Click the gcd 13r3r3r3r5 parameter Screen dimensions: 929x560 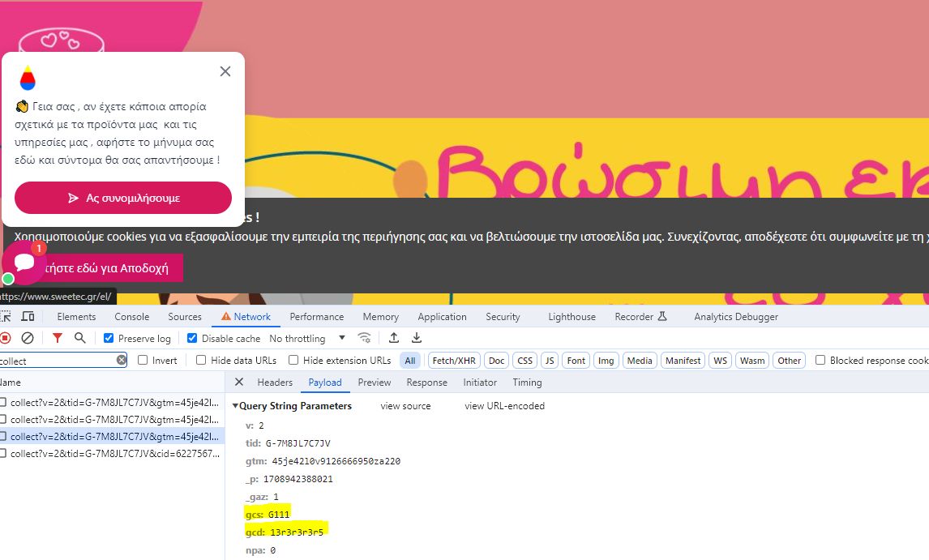click(285, 532)
